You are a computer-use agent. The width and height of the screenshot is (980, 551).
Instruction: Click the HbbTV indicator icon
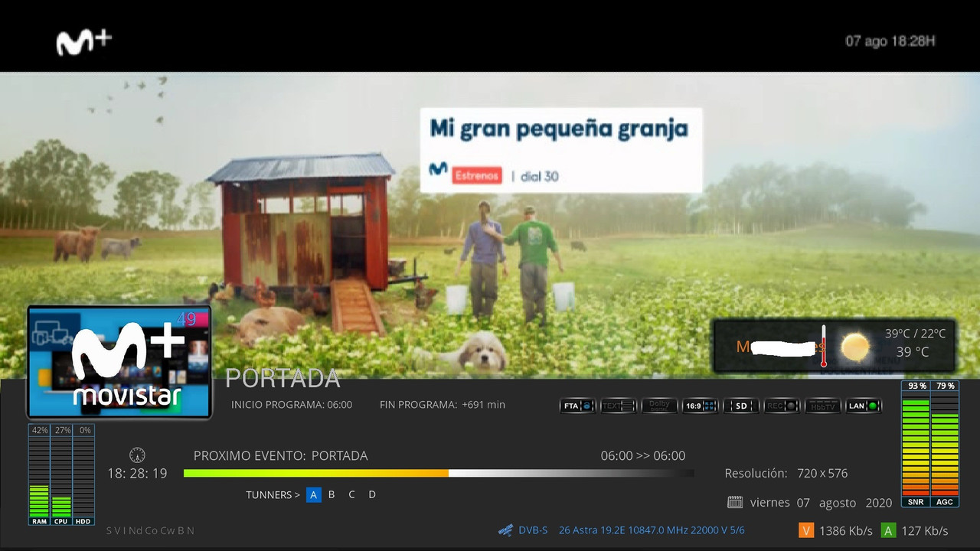pyautogui.click(x=823, y=406)
